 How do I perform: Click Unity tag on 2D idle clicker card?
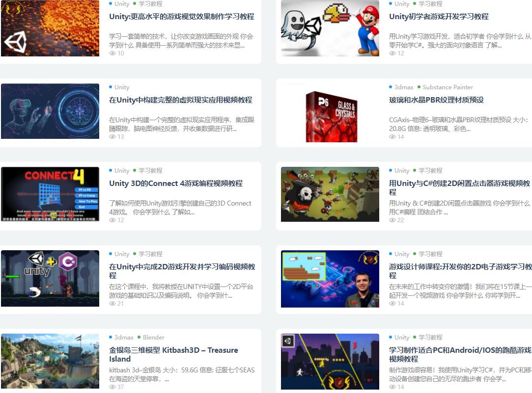(x=402, y=170)
